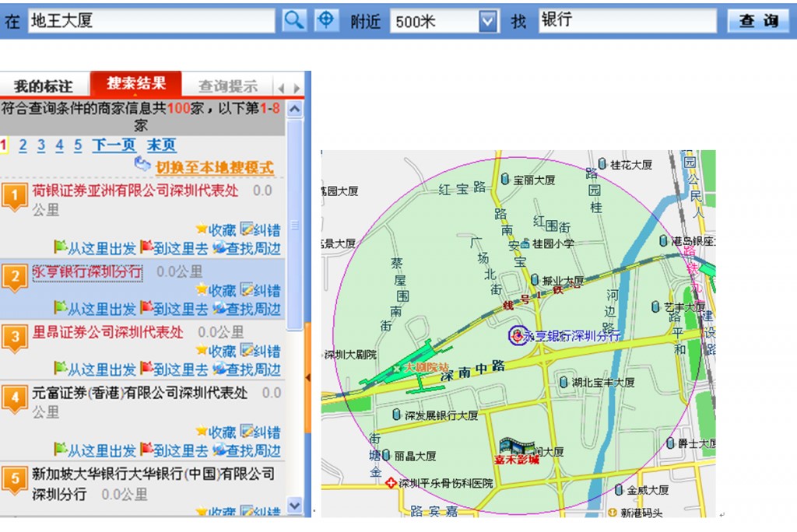Click the magnifier search icon beside 地王大厦
The image size is (797, 532).
coord(294,20)
